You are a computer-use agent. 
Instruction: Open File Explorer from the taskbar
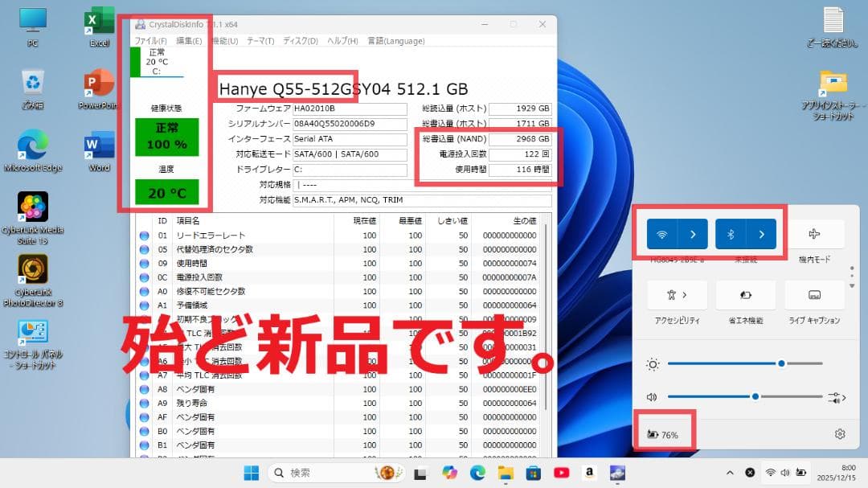pos(506,473)
